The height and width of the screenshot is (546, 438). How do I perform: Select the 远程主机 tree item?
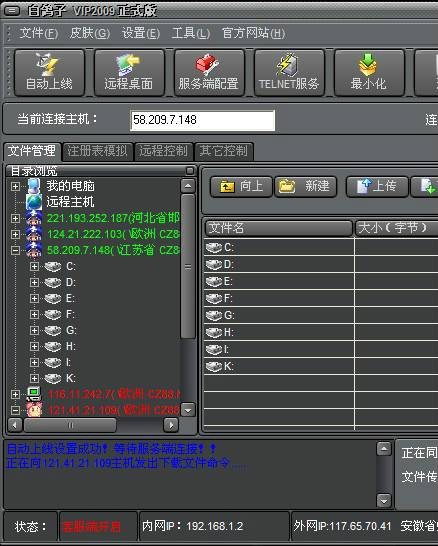pyautogui.click(x=70, y=202)
